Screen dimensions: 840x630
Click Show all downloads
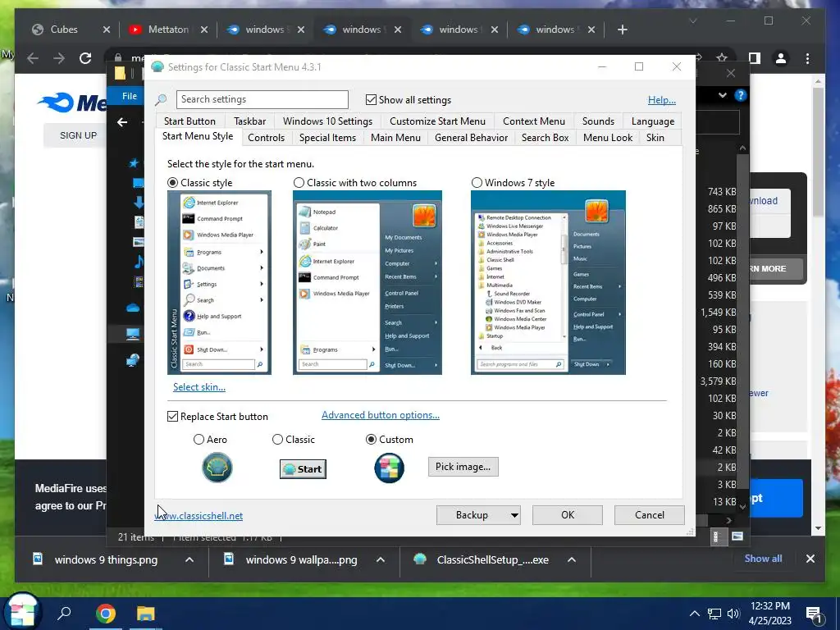[x=763, y=559]
